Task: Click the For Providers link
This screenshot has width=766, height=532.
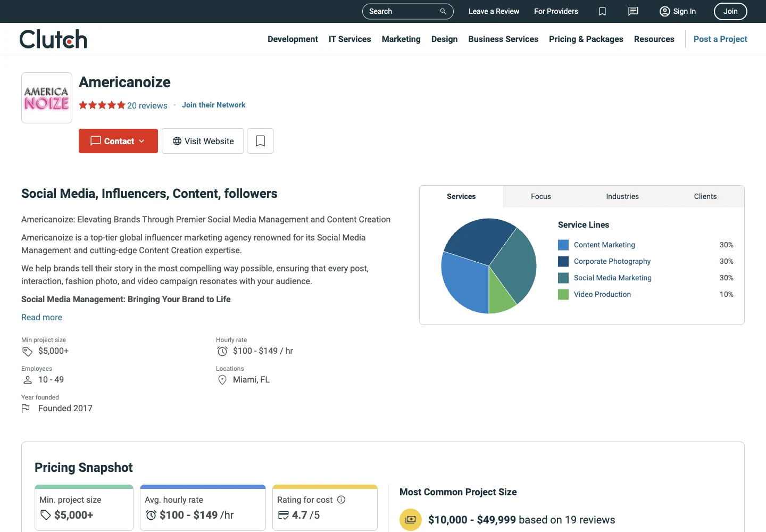Action: coord(556,11)
